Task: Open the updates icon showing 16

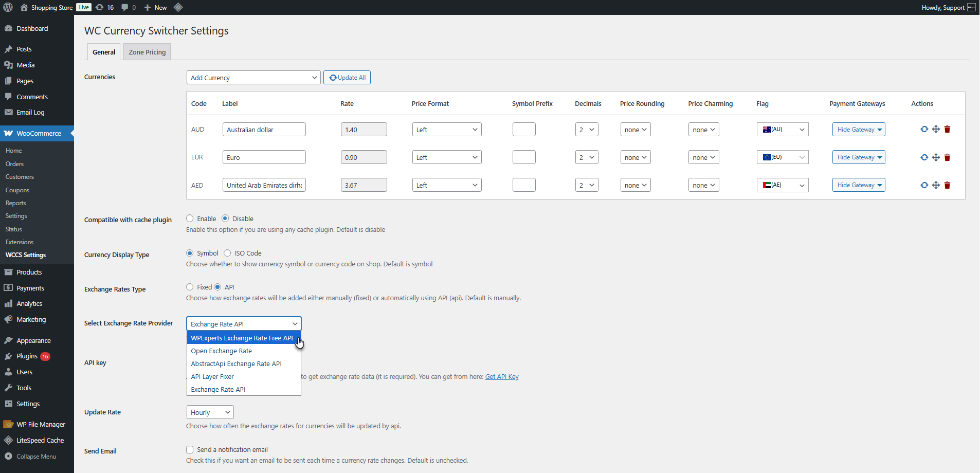Action: coord(105,7)
